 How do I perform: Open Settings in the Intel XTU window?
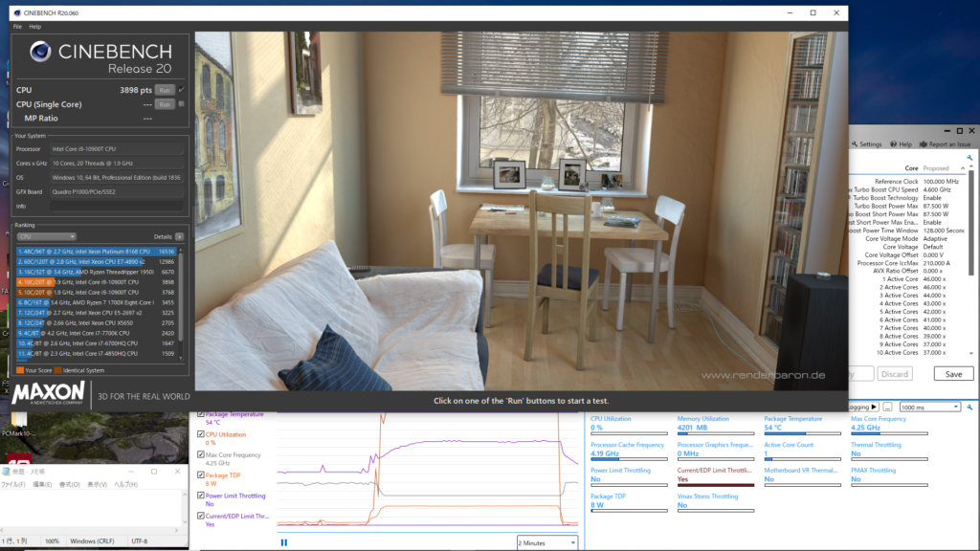[866, 144]
